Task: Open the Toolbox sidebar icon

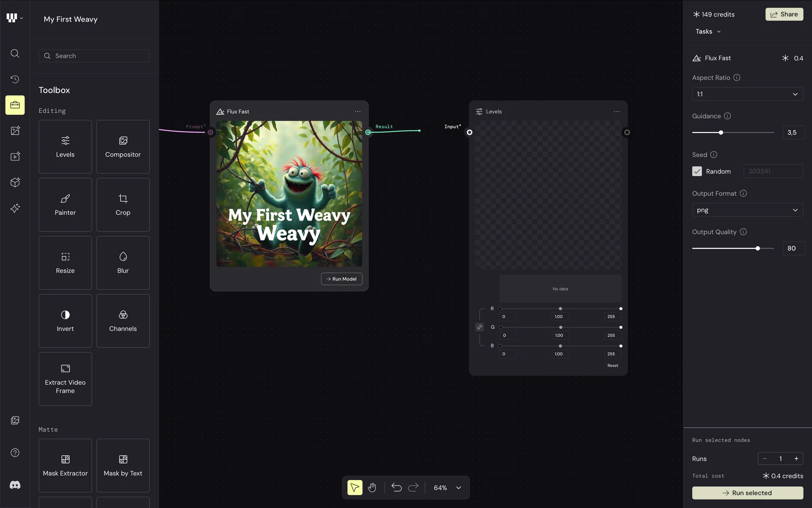Action: [x=15, y=105]
